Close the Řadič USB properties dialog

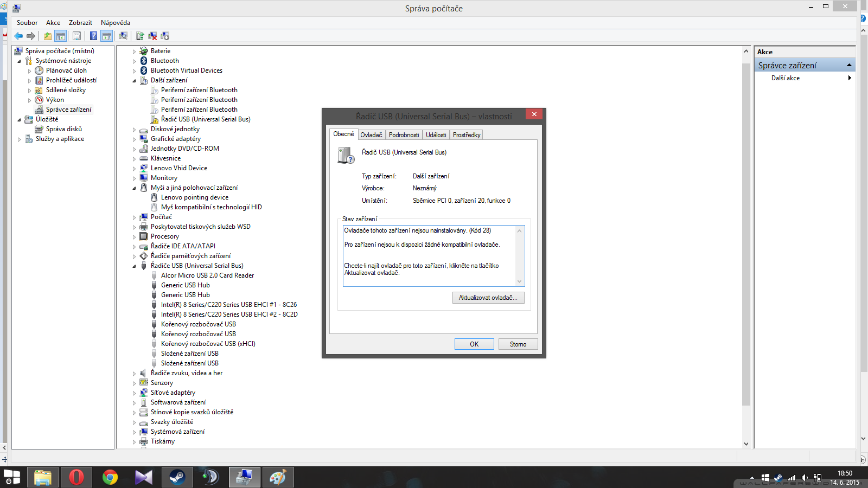click(534, 114)
